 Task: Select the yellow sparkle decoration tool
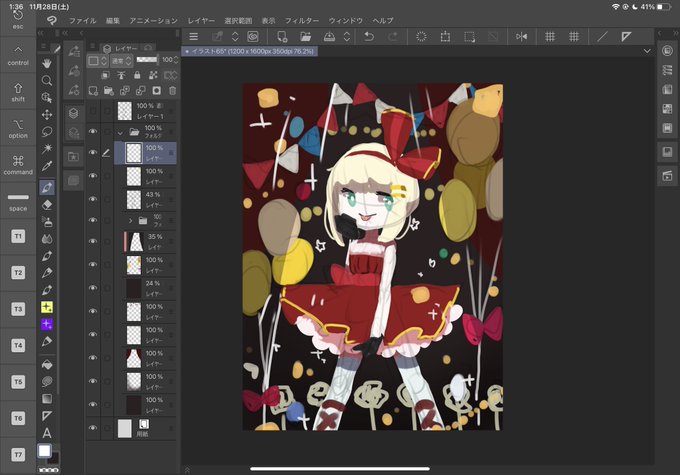[47, 307]
